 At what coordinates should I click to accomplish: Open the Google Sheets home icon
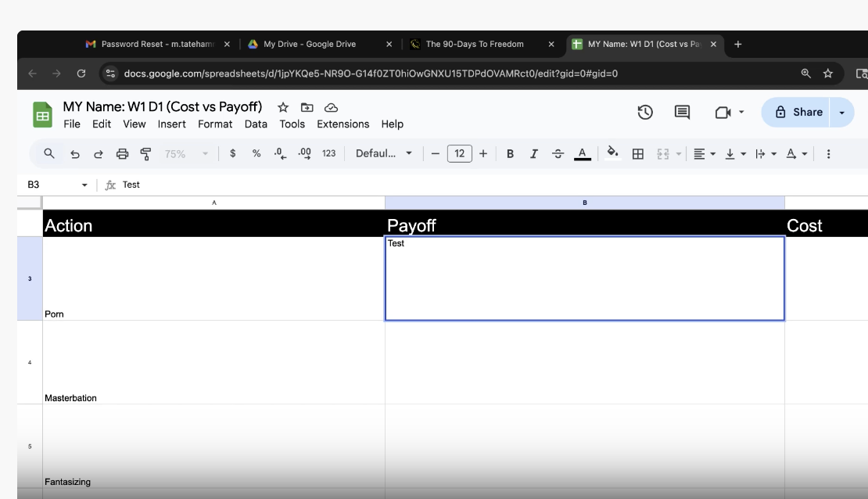coord(43,115)
